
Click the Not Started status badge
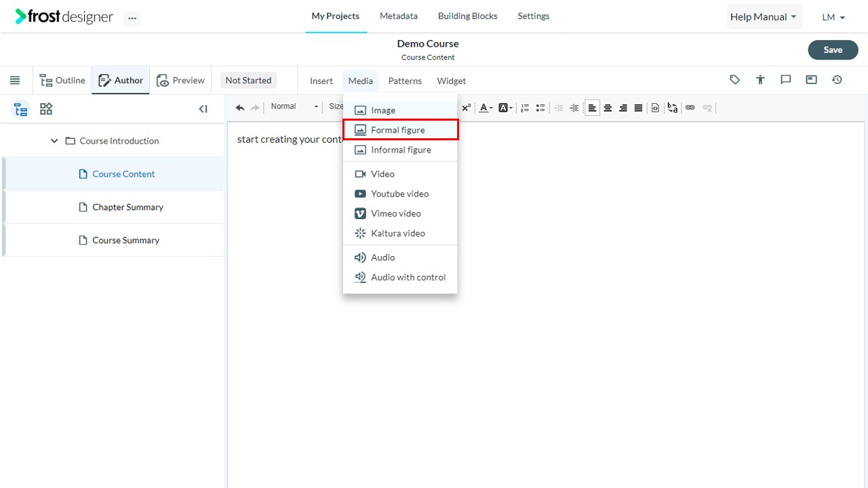click(x=248, y=81)
